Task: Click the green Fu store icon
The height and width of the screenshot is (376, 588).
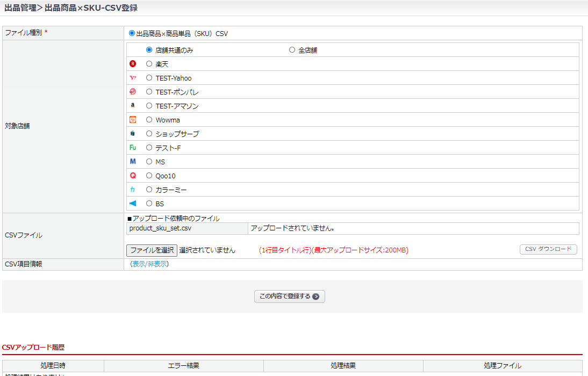Action: point(133,148)
